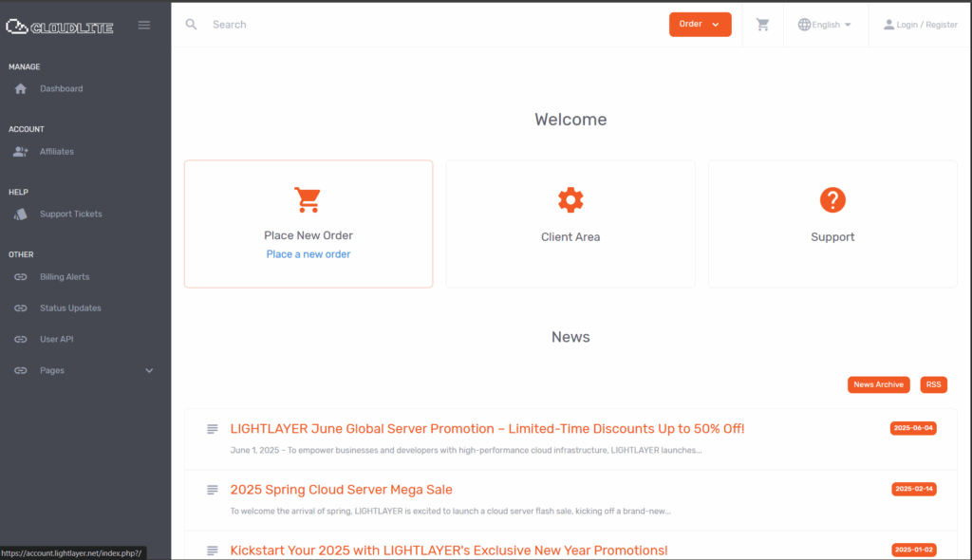Click the User API link icon

tap(21, 339)
